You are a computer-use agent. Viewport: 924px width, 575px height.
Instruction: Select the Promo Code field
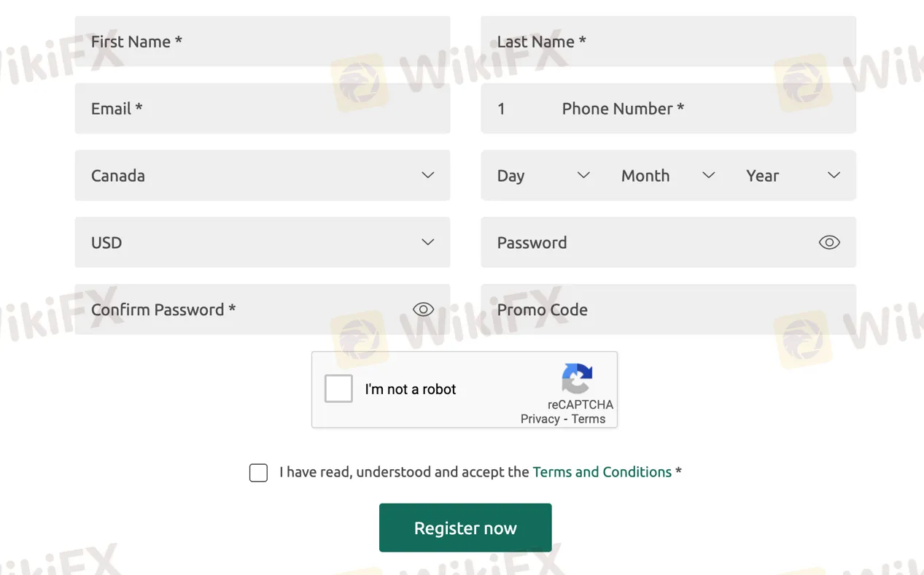(x=668, y=309)
